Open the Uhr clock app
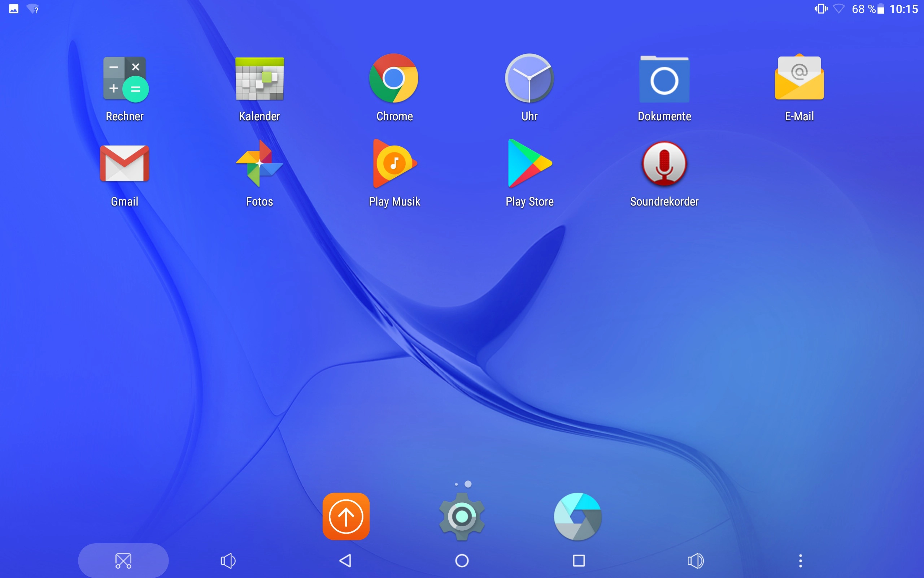 529,78
